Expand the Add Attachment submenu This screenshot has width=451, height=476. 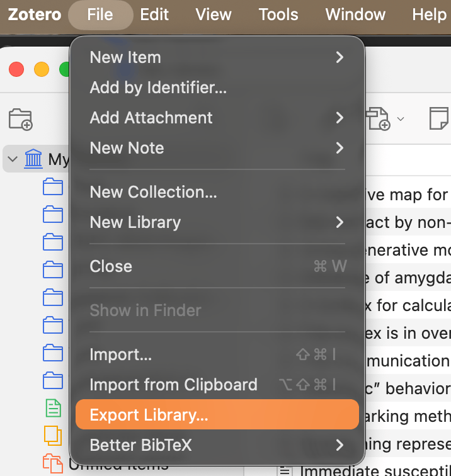(x=217, y=118)
